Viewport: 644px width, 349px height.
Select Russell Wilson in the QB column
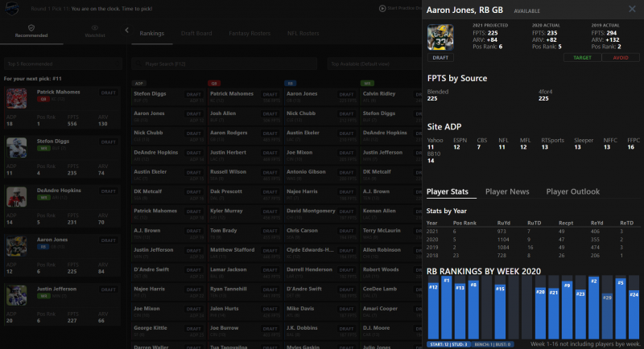click(228, 171)
